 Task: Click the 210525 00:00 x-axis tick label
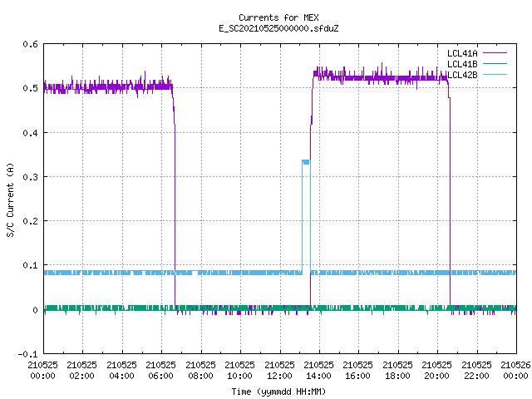pyautogui.click(x=42, y=371)
